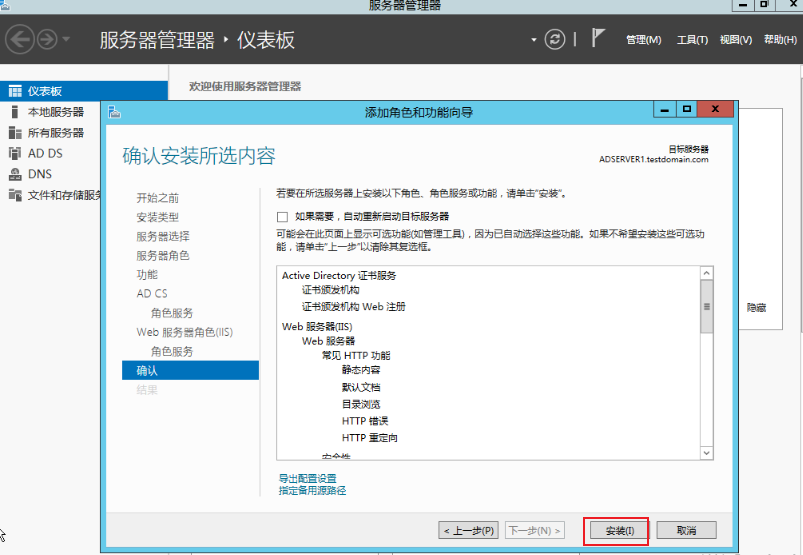This screenshot has width=803, height=555.
Task: Click the back navigation arrow icon
Action: 19,39
